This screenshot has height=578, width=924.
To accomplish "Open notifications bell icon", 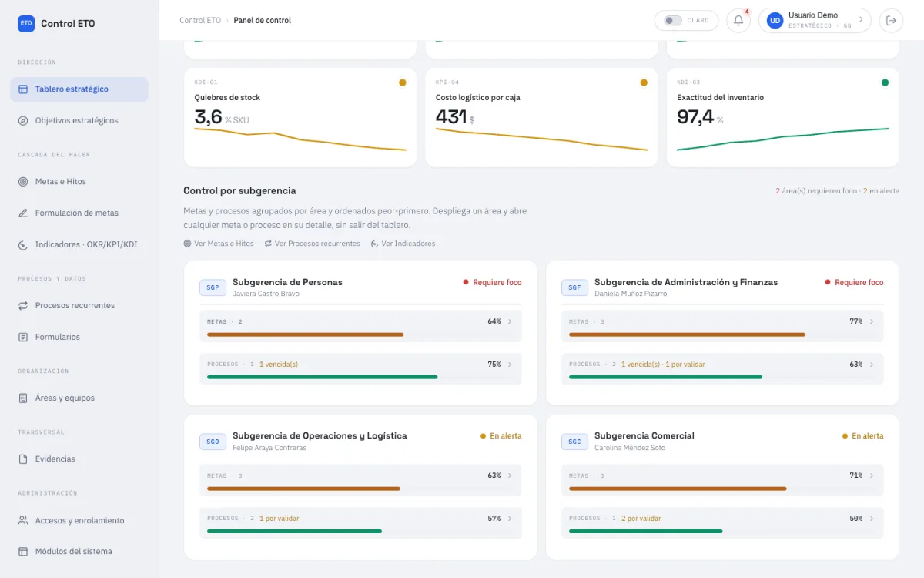I will [738, 21].
